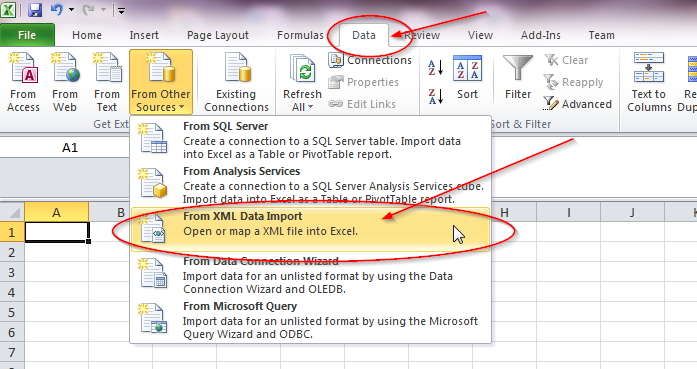697x369 pixels.
Task: Select row 6 header
Action: tap(12, 332)
